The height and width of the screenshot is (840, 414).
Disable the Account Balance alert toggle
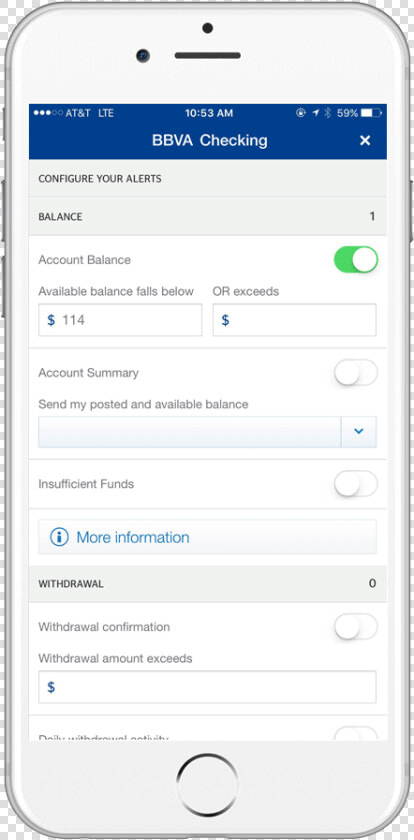click(x=356, y=260)
